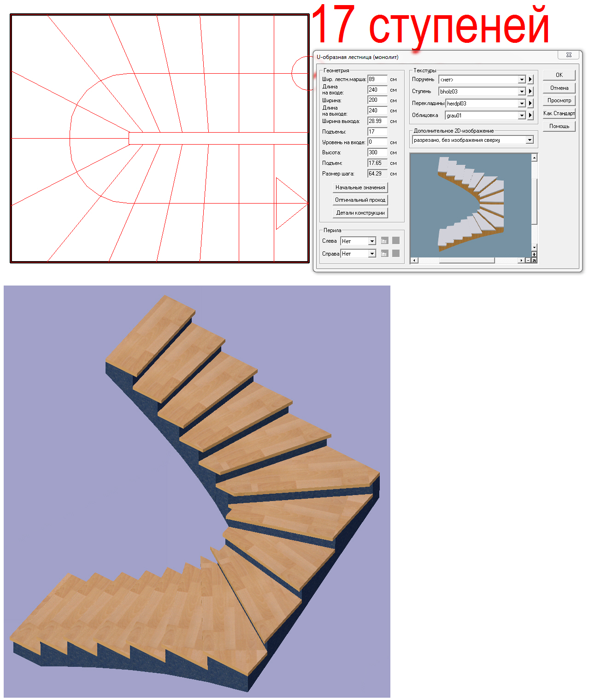Click the Подъемы input field showing 17
The width and height of the screenshot is (601, 700).
coord(377,131)
